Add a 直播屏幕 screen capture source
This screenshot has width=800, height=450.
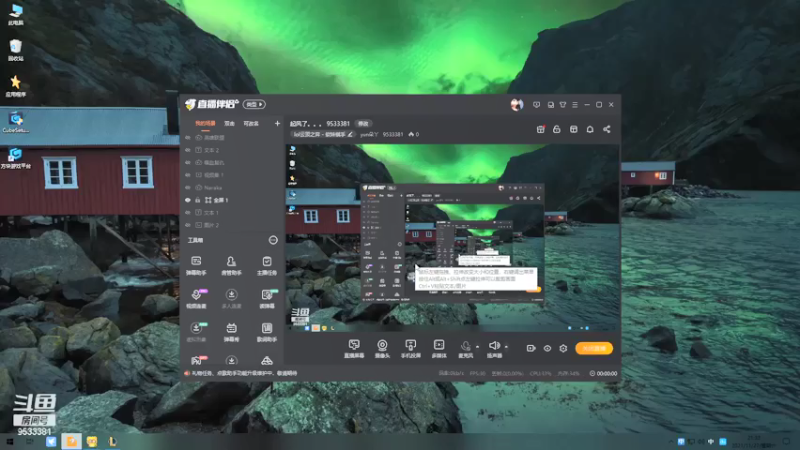tap(354, 348)
